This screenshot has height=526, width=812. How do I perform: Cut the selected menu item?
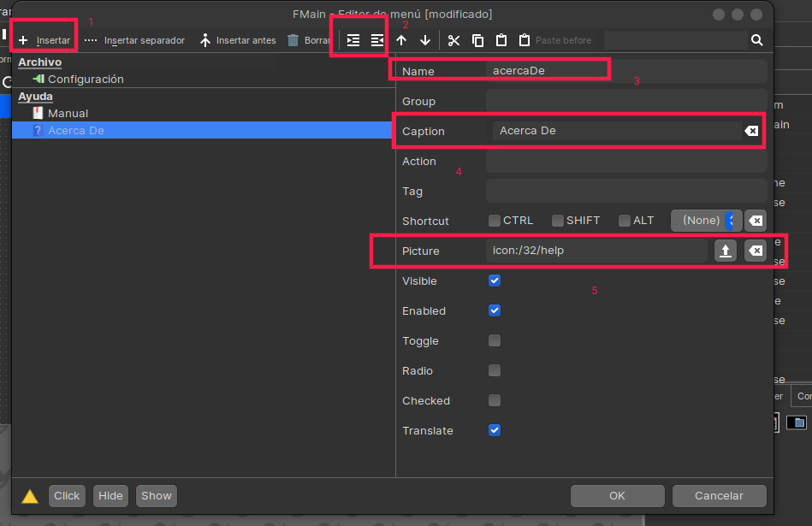[x=454, y=40]
